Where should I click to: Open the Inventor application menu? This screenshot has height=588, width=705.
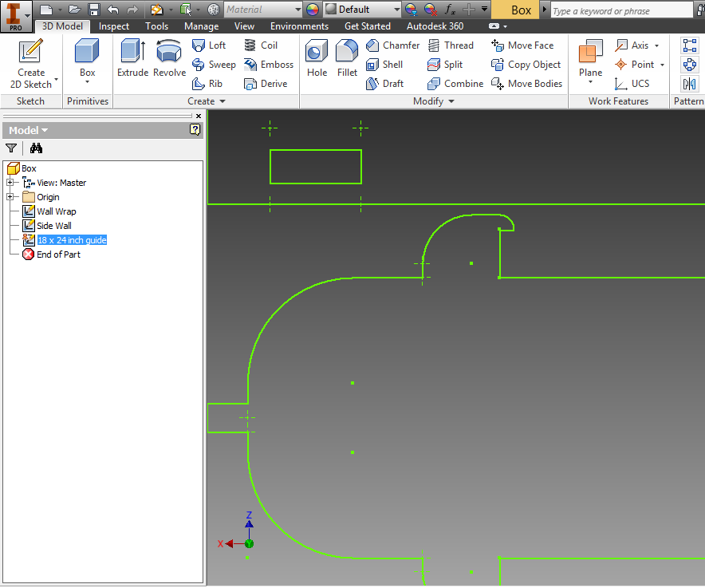[16, 16]
